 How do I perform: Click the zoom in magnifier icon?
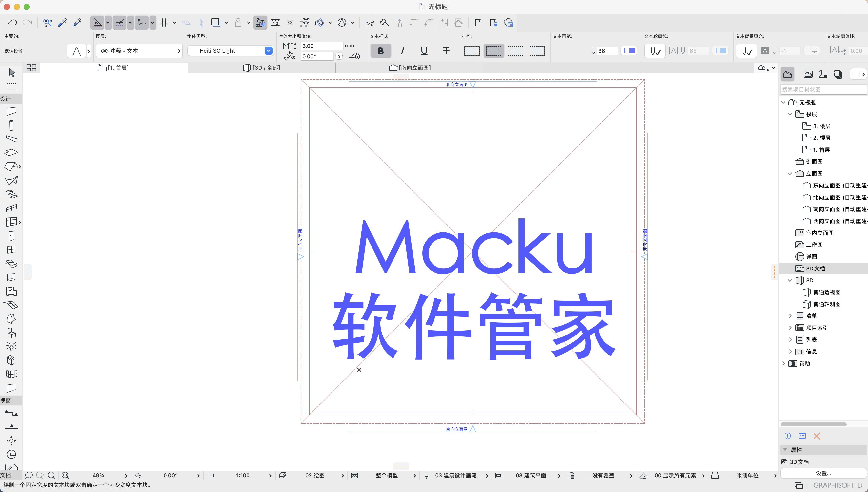pyautogui.click(x=52, y=475)
